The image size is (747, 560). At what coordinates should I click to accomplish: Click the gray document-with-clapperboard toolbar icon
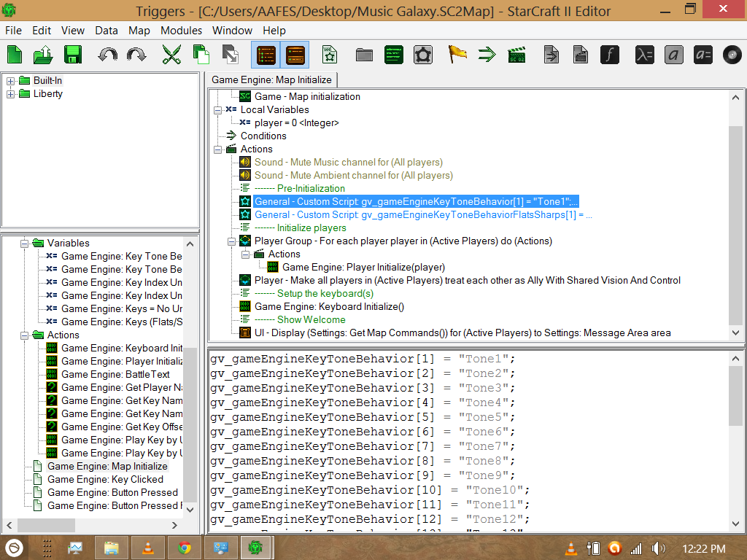coord(580,54)
